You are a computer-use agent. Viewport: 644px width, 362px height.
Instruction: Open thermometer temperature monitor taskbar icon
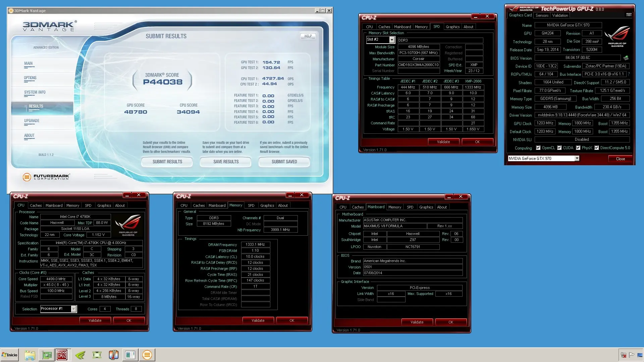click(114, 355)
